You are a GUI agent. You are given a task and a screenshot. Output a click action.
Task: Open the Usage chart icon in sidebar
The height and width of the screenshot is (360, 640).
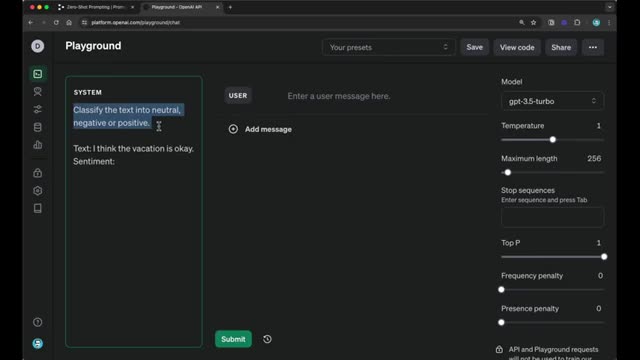(x=38, y=145)
